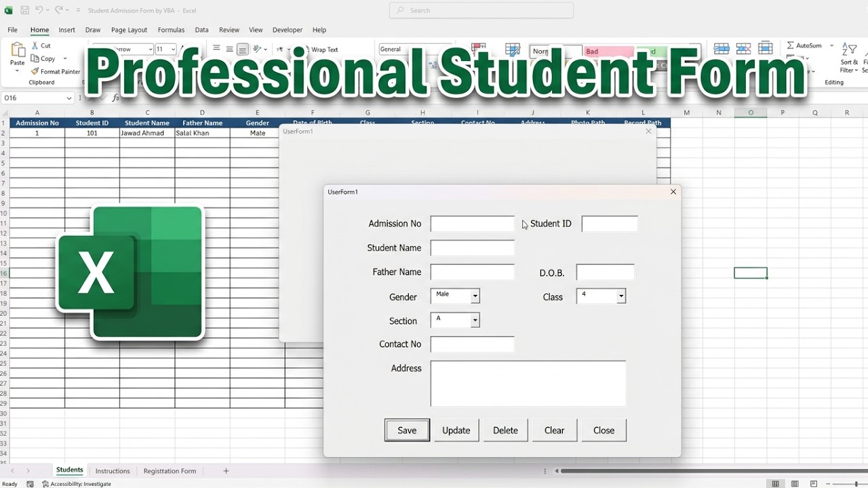
Task: Click the Save icon in Quick Access Toolbar
Action: coord(24,10)
